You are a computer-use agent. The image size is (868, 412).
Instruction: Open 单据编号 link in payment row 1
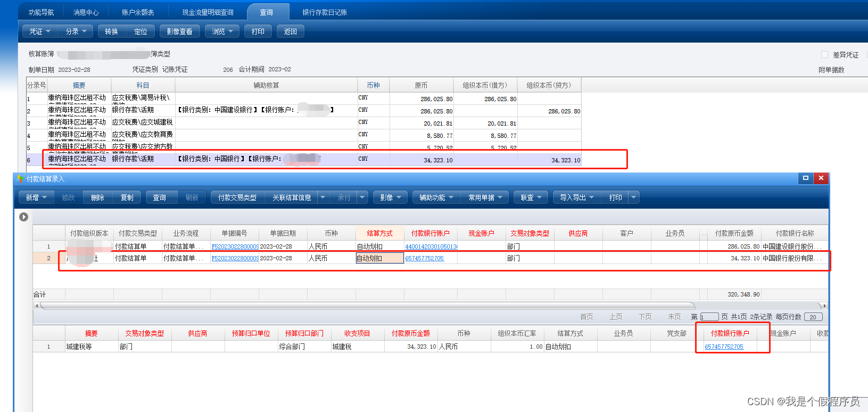coord(235,246)
